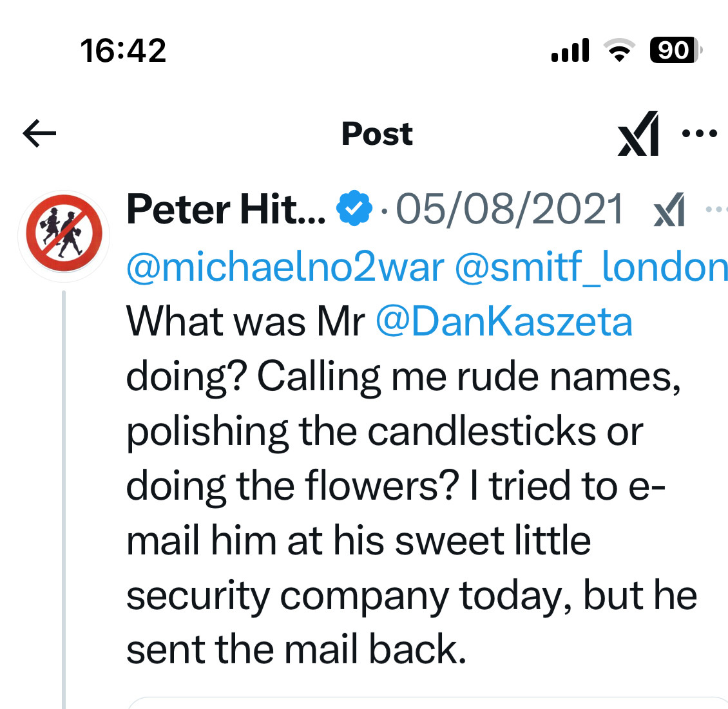
Task: Open the @smitf_london mention
Action: pyautogui.click(x=591, y=267)
